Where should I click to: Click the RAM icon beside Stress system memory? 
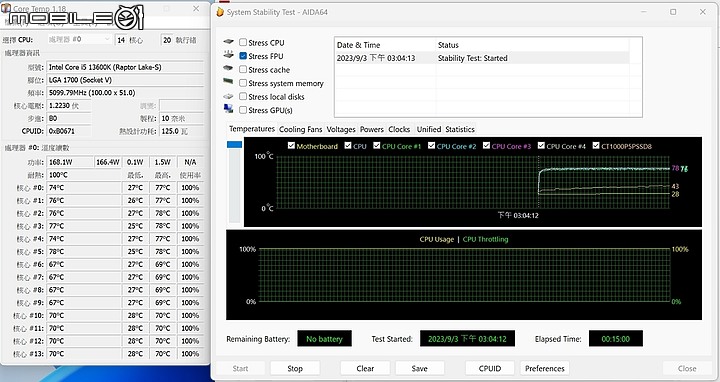pyautogui.click(x=228, y=82)
